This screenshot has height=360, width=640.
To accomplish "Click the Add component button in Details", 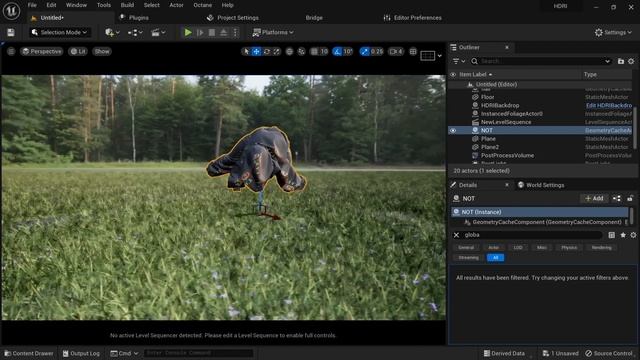I will pos(594,198).
